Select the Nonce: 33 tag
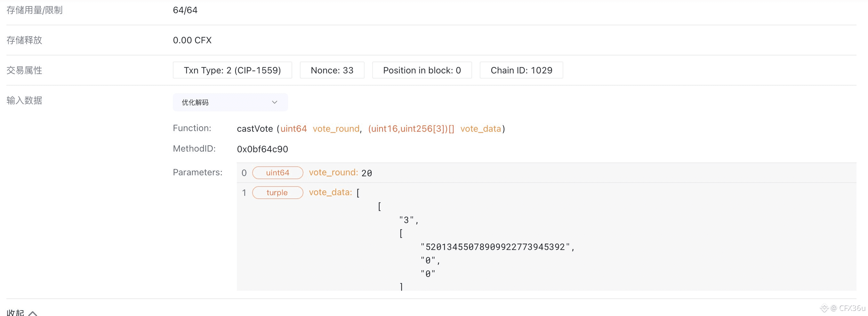Image resolution: width=868 pixels, height=316 pixels. pos(332,70)
